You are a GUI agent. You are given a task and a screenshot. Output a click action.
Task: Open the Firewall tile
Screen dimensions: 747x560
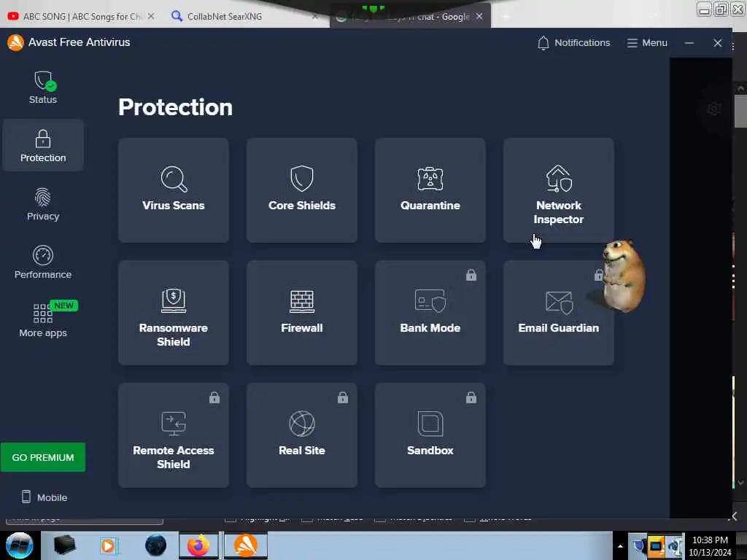(301, 313)
